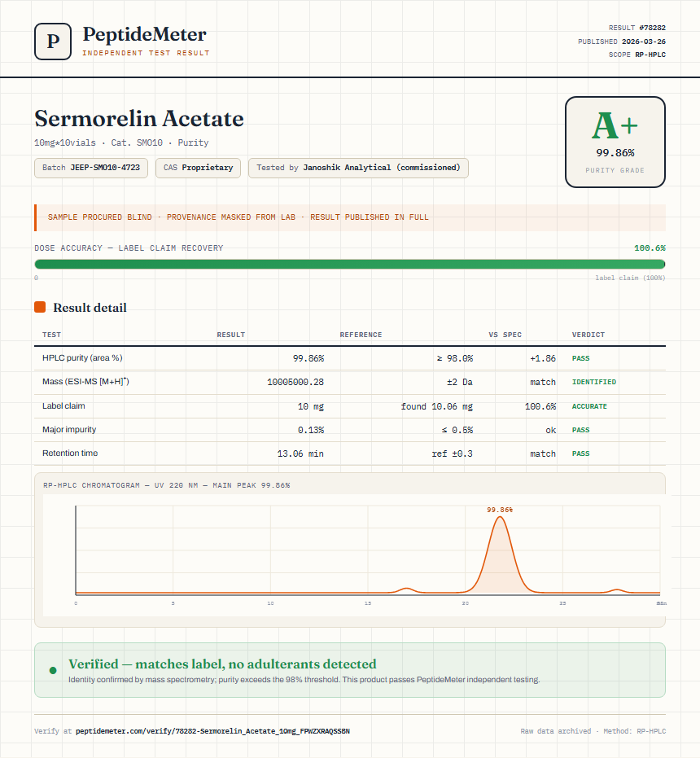700x758 pixels.
Task: Click the Major impurity row label
Action: (x=69, y=429)
